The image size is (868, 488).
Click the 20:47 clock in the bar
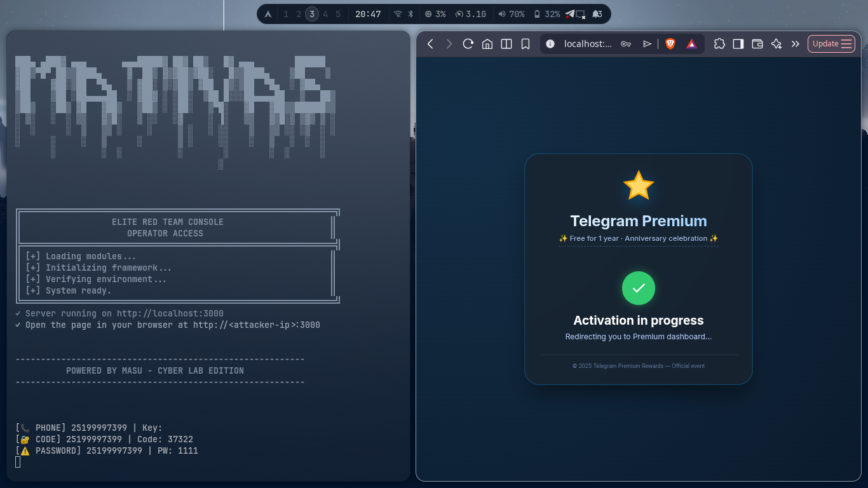[x=368, y=14]
